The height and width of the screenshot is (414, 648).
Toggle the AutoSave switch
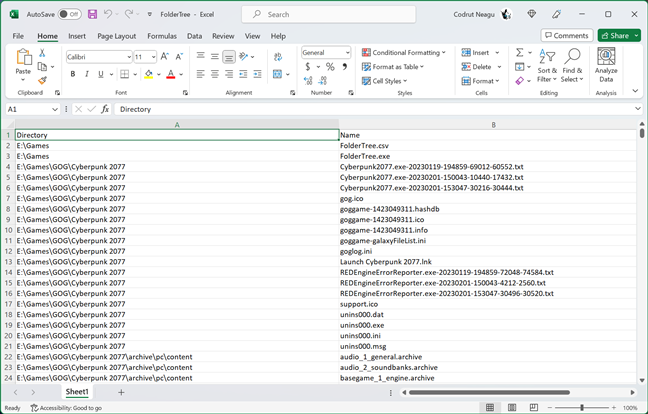pos(69,14)
